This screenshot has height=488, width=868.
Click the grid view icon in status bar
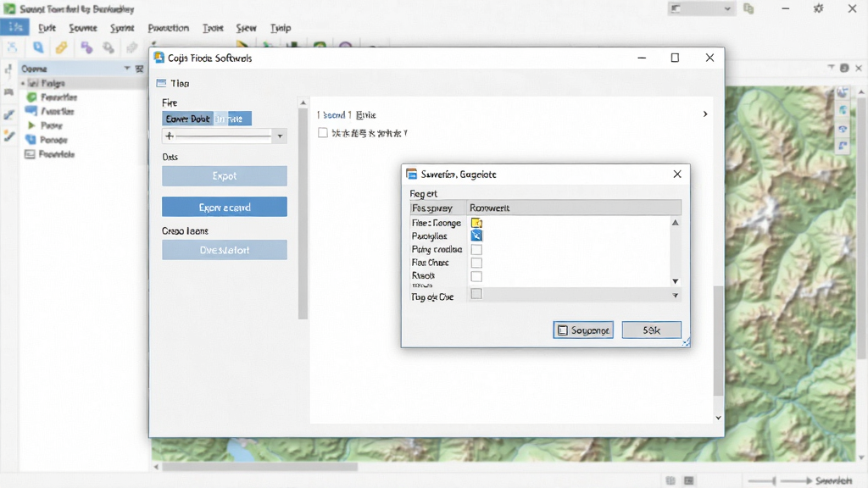coord(670,480)
